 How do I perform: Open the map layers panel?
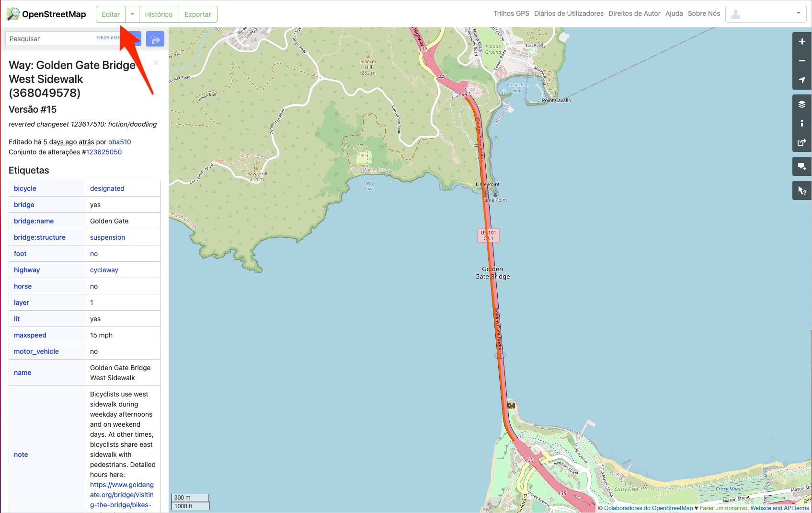coord(802,104)
